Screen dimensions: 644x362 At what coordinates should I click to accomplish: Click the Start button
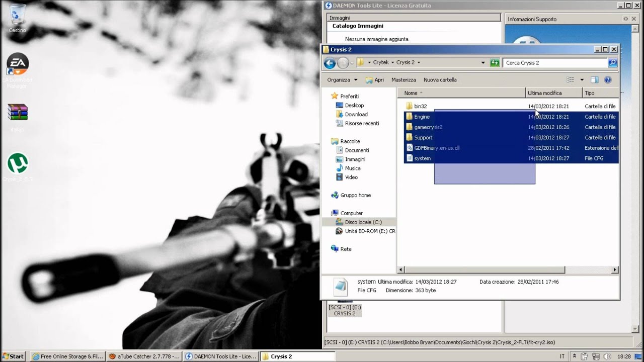pyautogui.click(x=14, y=356)
